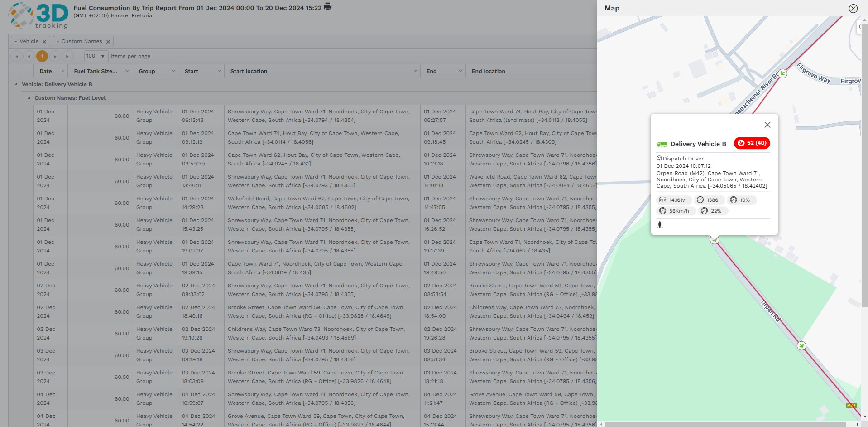Screen dimensions: 868x427
Task: Jump to the last page of results
Action: click(67, 57)
